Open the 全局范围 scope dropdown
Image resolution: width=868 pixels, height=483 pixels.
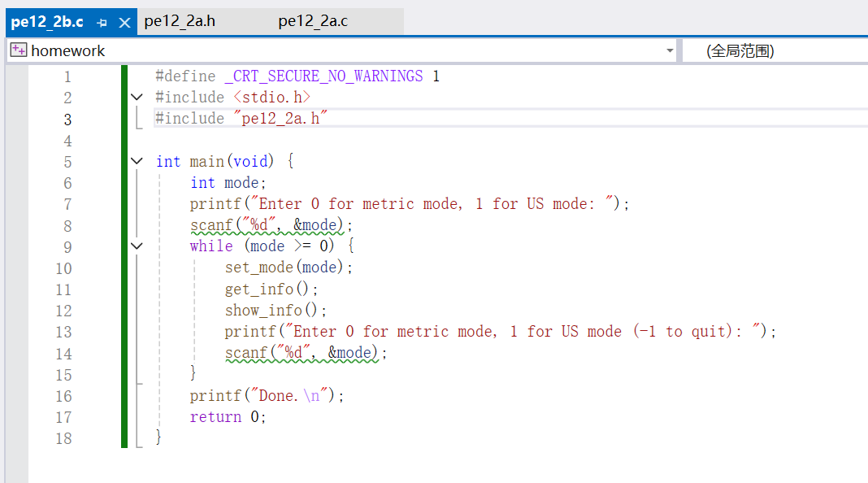[775, 51]
